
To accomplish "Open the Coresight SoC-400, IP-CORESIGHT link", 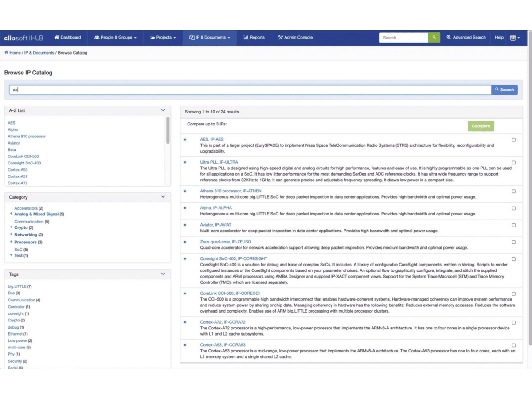I will [x=233, y=258].
